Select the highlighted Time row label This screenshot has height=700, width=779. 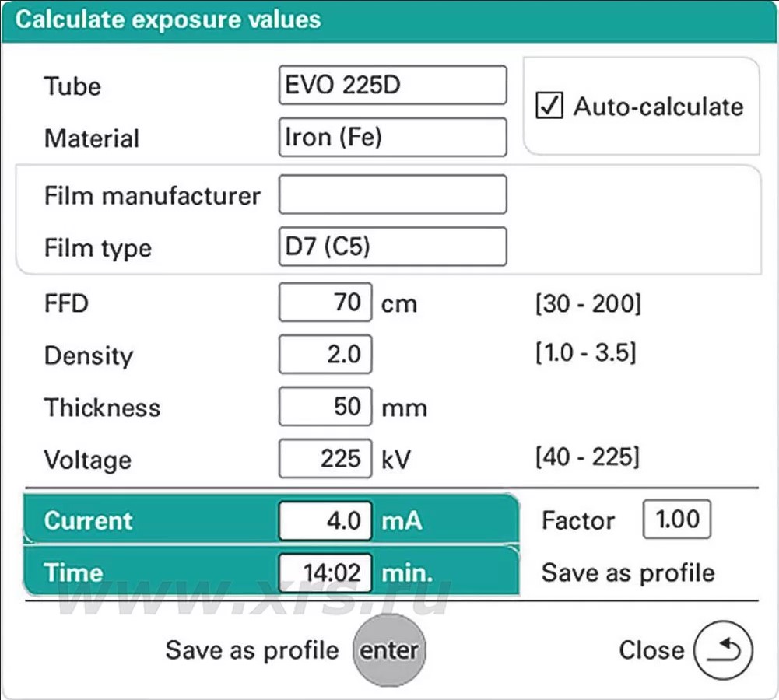74,573
